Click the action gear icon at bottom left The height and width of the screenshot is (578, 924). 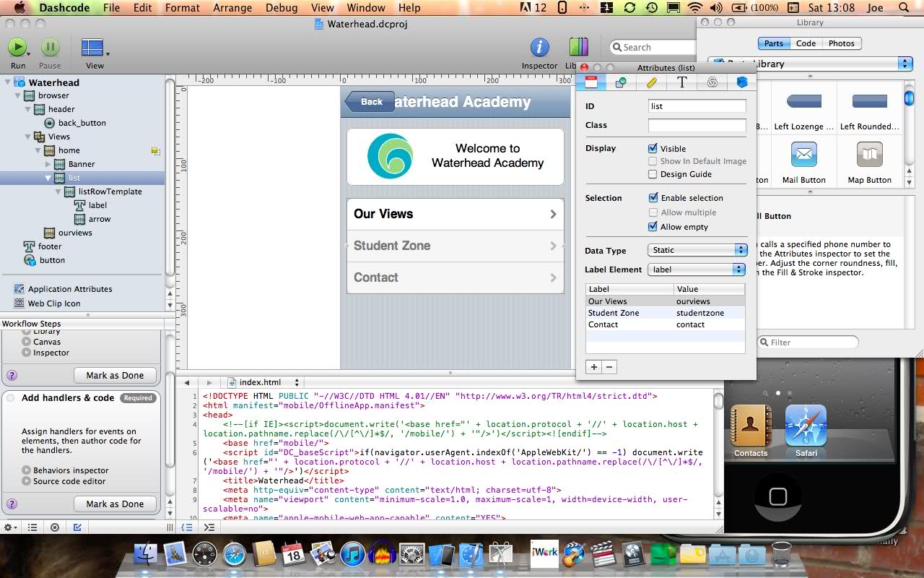[10, 527]
